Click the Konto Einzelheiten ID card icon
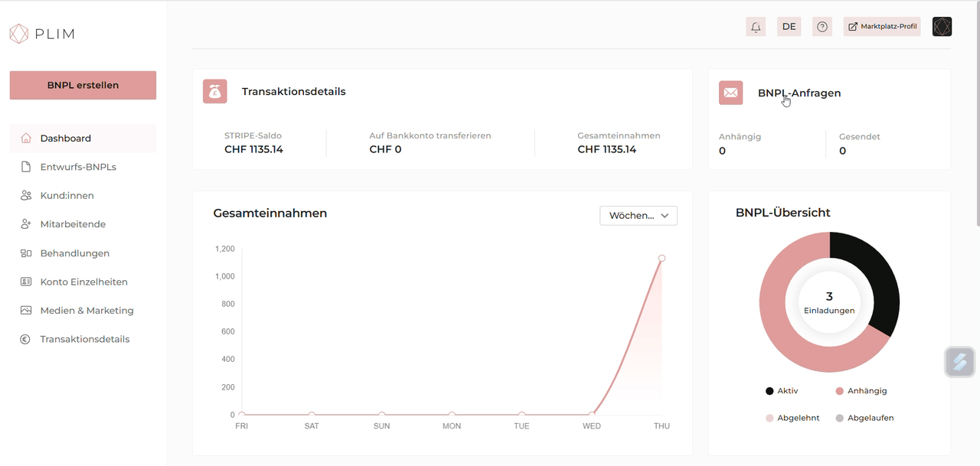Screen dimensions: 980x466 click(x=26, y=282)
